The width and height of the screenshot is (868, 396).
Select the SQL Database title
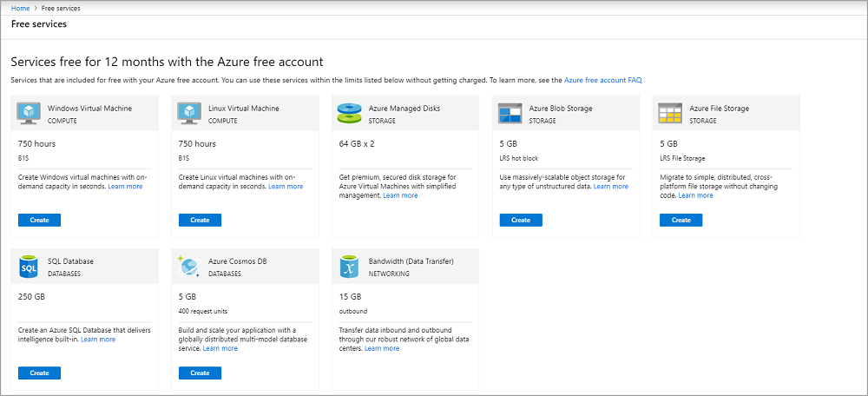pos(70,261)
